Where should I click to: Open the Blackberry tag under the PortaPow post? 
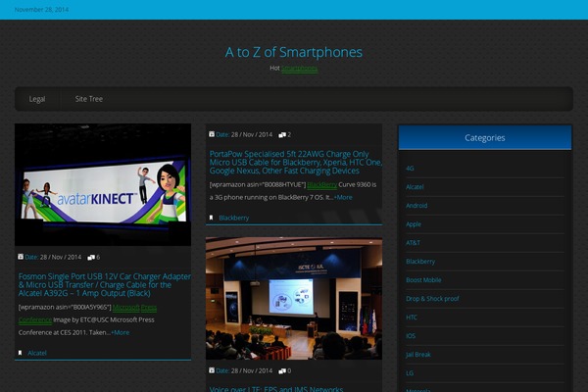coord(234,218)
